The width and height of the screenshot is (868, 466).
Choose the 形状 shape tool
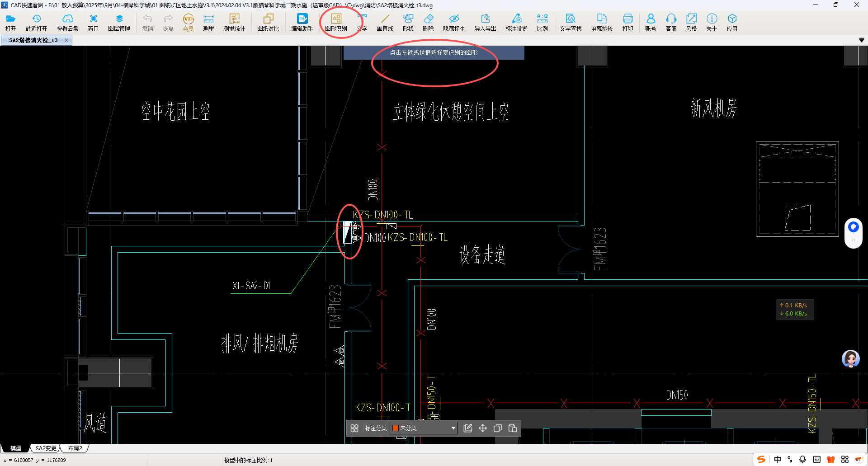408,22
